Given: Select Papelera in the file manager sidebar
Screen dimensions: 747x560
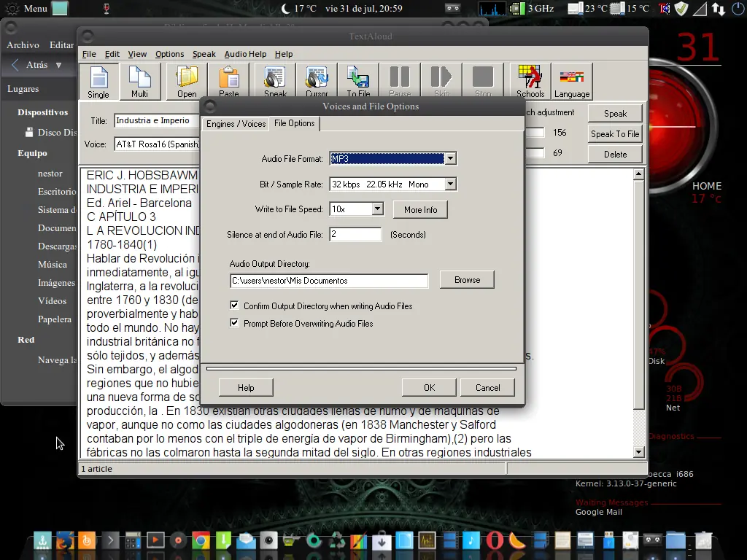Looking at the screenshot, I should [x=55, y=319].
